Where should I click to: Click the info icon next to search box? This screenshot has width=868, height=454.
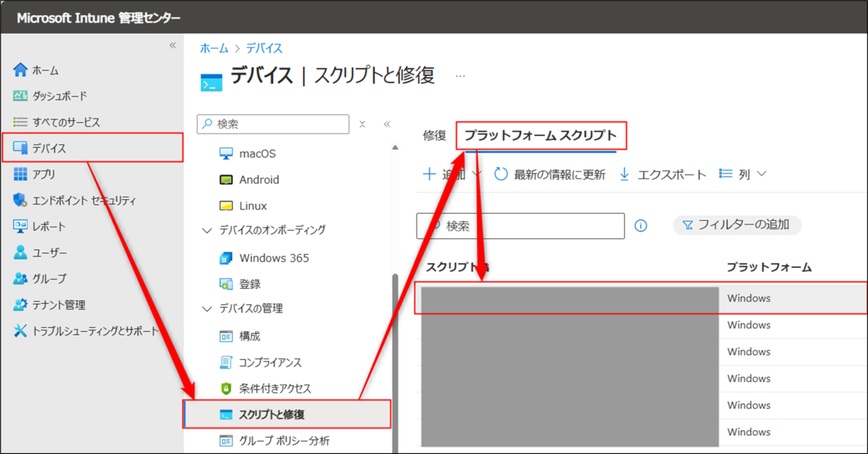tap(641, 226)
